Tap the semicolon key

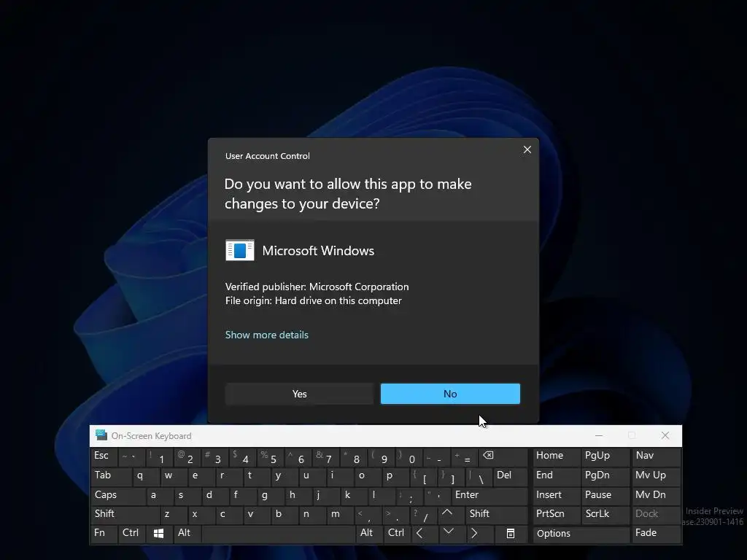pos(409,495)
